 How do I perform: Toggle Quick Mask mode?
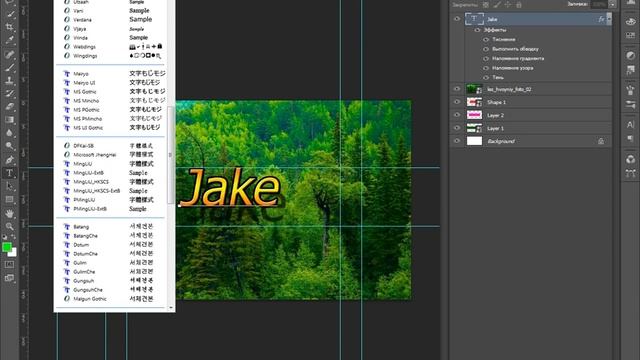[x=10, y=264]
